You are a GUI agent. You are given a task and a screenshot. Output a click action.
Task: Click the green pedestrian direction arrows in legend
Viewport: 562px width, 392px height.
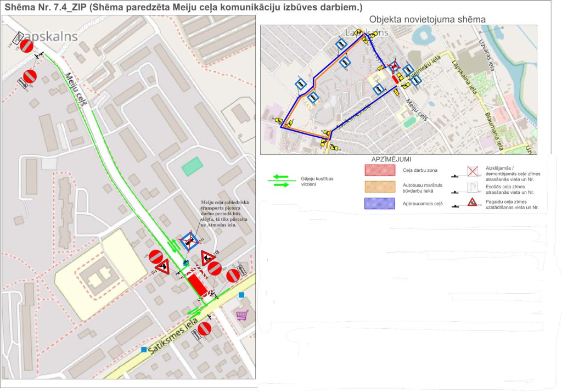tap(281, 181)
